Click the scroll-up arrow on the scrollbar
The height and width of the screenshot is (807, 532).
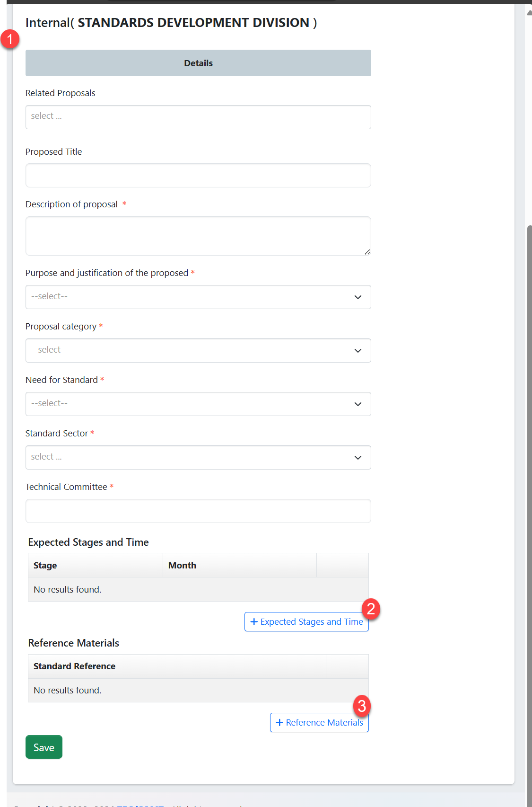(x=529, y=13)
